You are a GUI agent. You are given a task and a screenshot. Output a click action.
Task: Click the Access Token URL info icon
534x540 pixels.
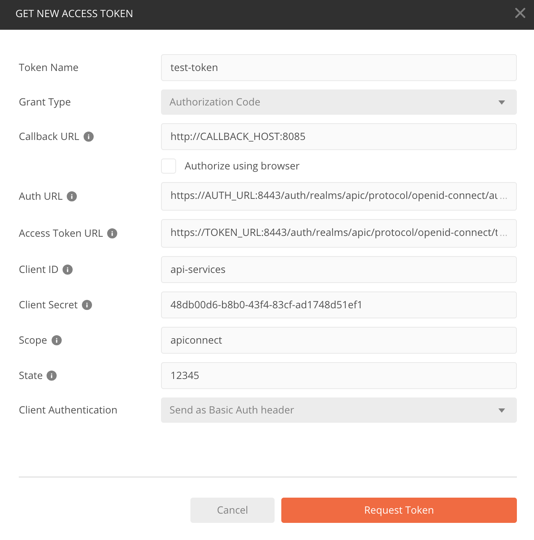(112, 233)
